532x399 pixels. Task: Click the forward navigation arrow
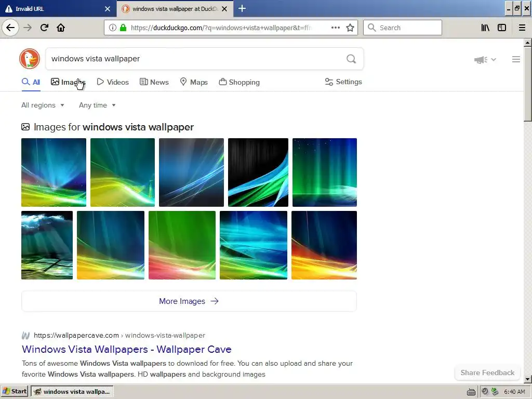[28, 28]
